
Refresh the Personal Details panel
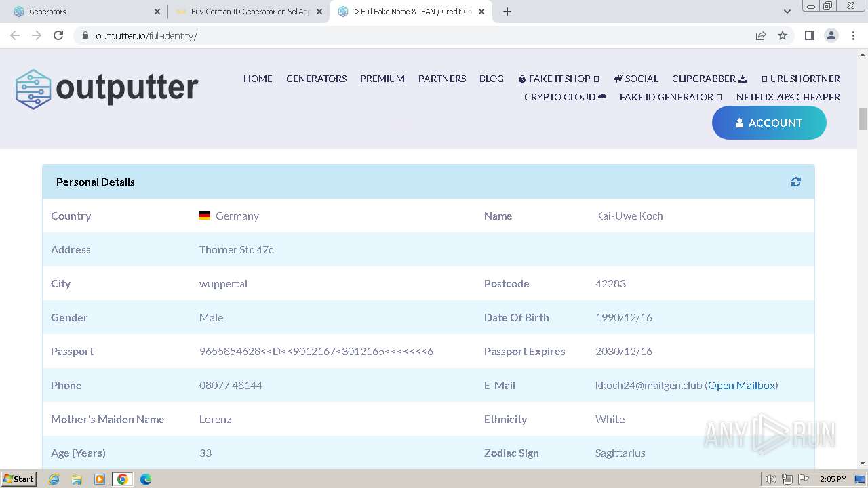(795, 182)
